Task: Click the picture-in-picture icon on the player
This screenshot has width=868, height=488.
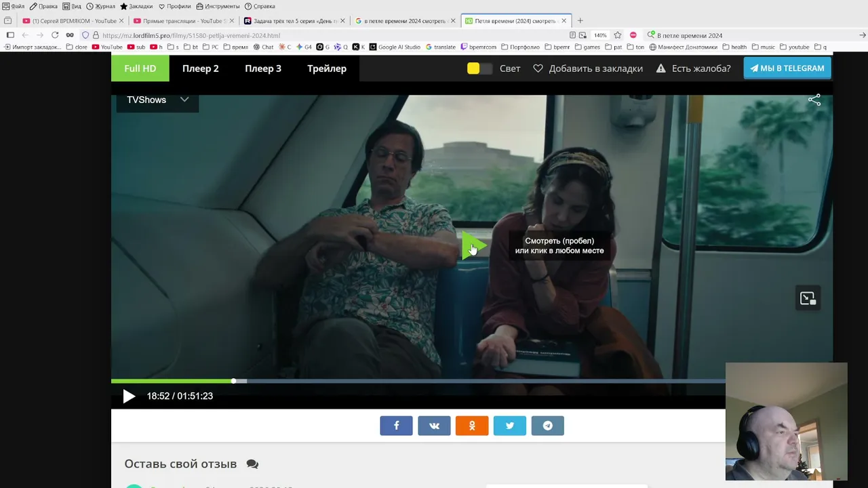Action: [x=808, y=298]
